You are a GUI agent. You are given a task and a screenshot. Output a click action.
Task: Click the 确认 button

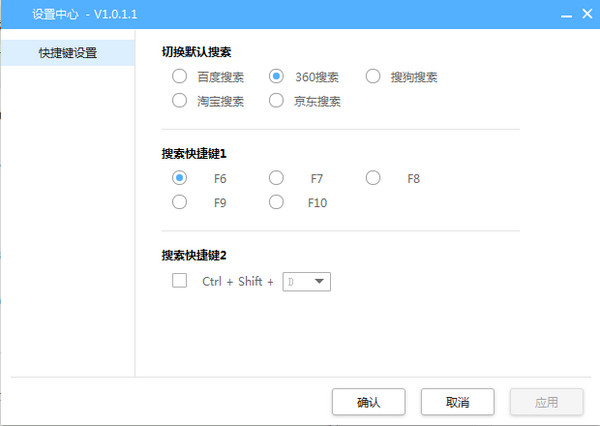coord(368,402)
